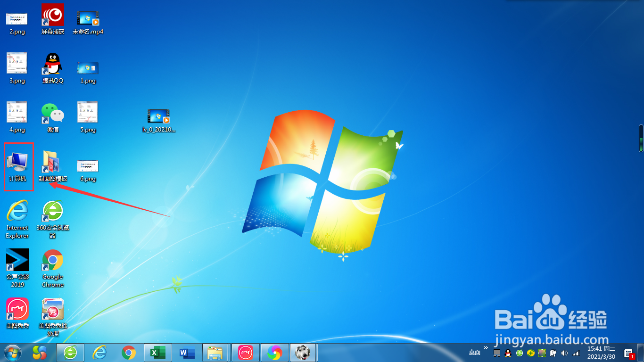Select the 会声会影 2019 desktop shortcut

pyautogui.click(x=17, y=268)
